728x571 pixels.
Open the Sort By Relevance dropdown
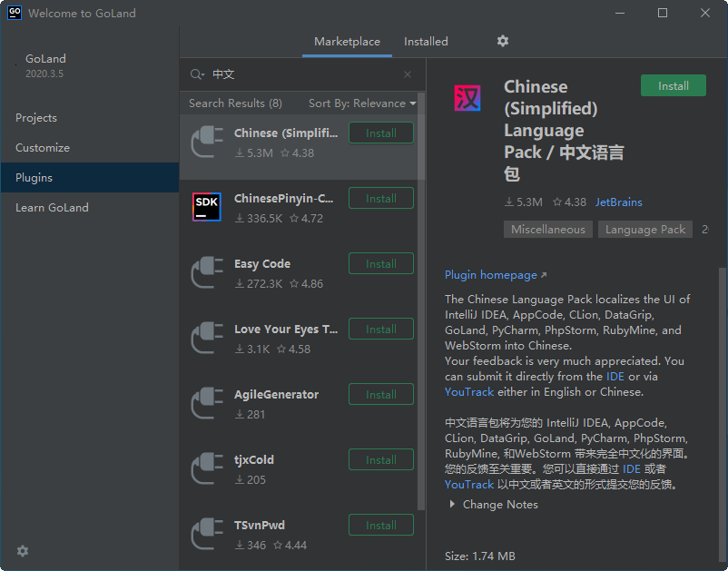[362, 103]
